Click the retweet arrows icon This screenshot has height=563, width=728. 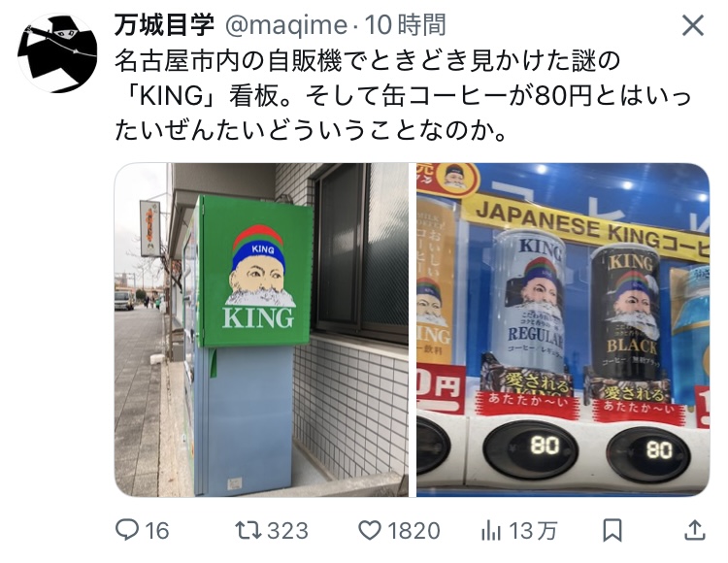click(248, 530)
